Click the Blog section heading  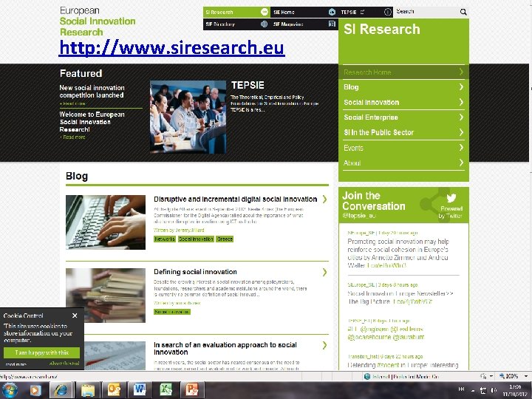(77, 176)
